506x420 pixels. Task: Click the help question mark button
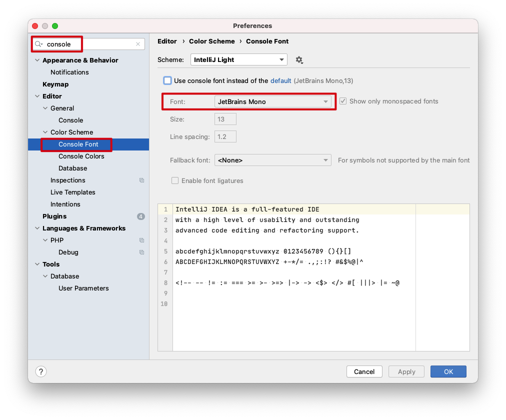[41, 371]
